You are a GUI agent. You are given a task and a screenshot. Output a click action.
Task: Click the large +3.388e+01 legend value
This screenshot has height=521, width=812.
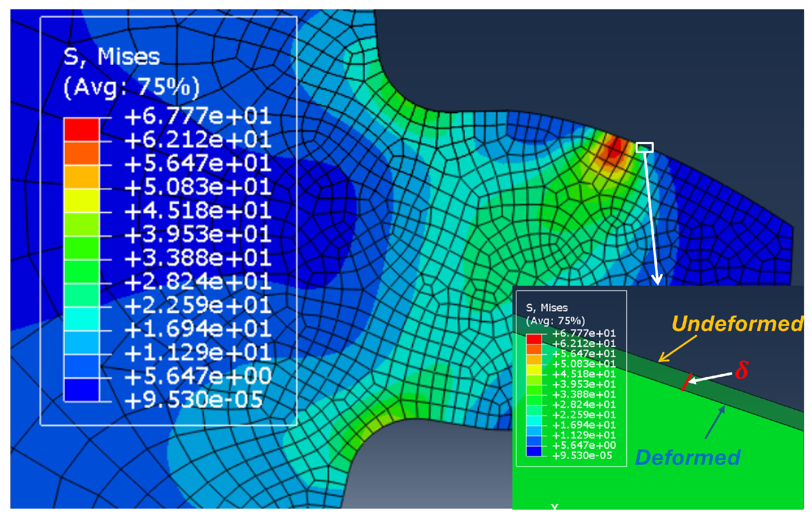[198, 258]
